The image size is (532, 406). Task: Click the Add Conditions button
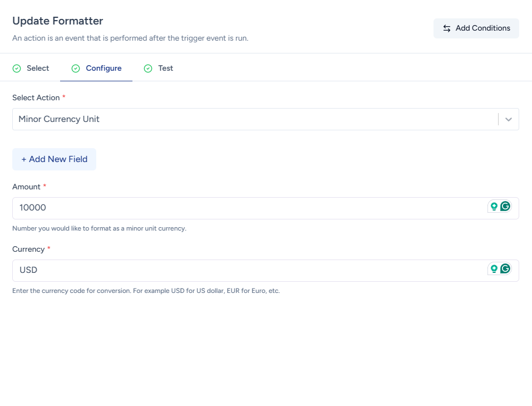pos(476,28)
